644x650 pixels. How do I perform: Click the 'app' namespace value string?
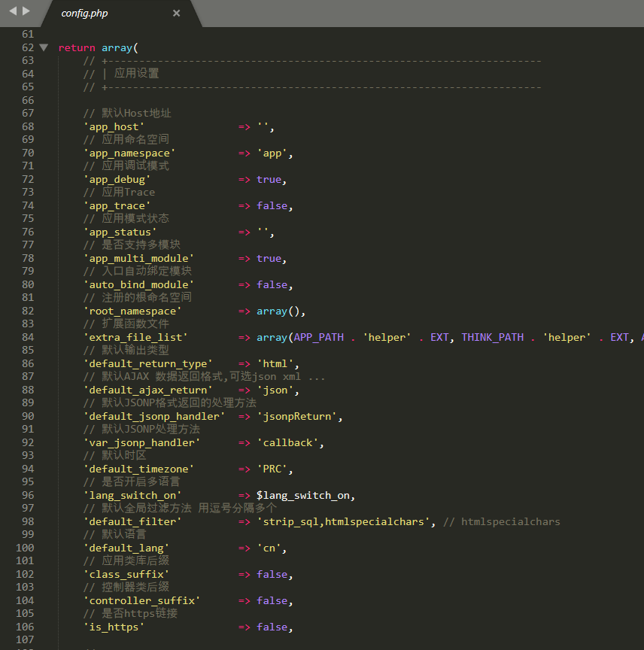click(x=272, y=153)
